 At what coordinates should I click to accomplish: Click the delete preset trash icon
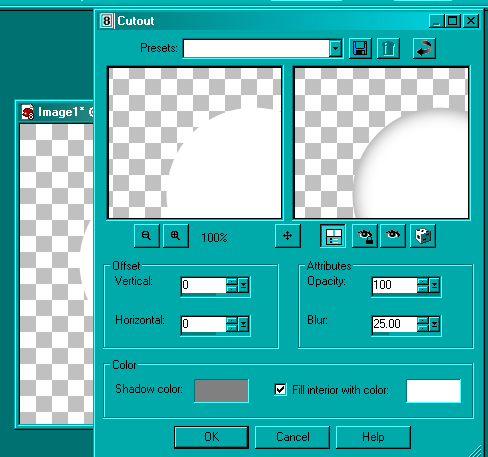tap(388, 49)
